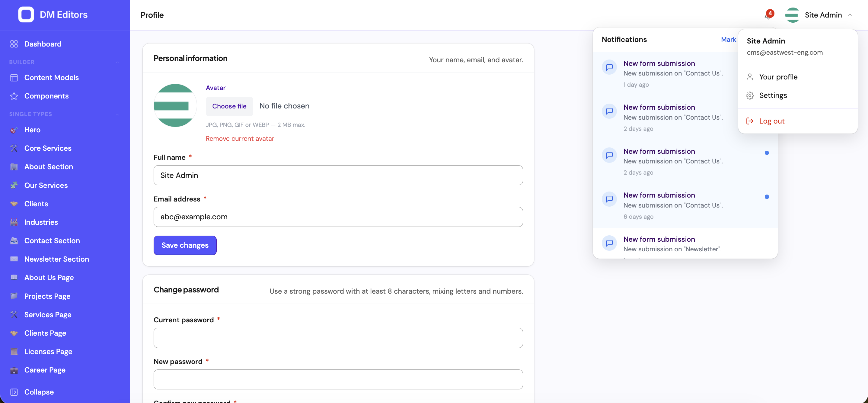Click the large profile avatar image
Image resolution: width=868 pixels, height=403 pixels.
coord(175,105)
